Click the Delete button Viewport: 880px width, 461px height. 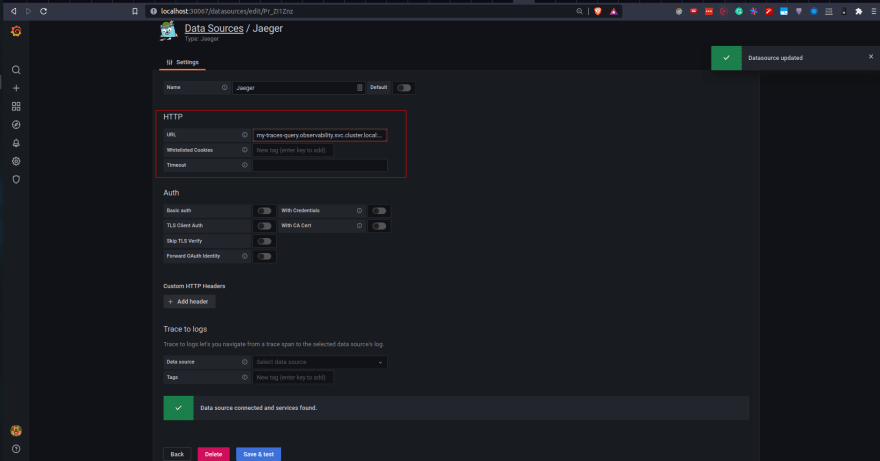(x=213, y=454)
